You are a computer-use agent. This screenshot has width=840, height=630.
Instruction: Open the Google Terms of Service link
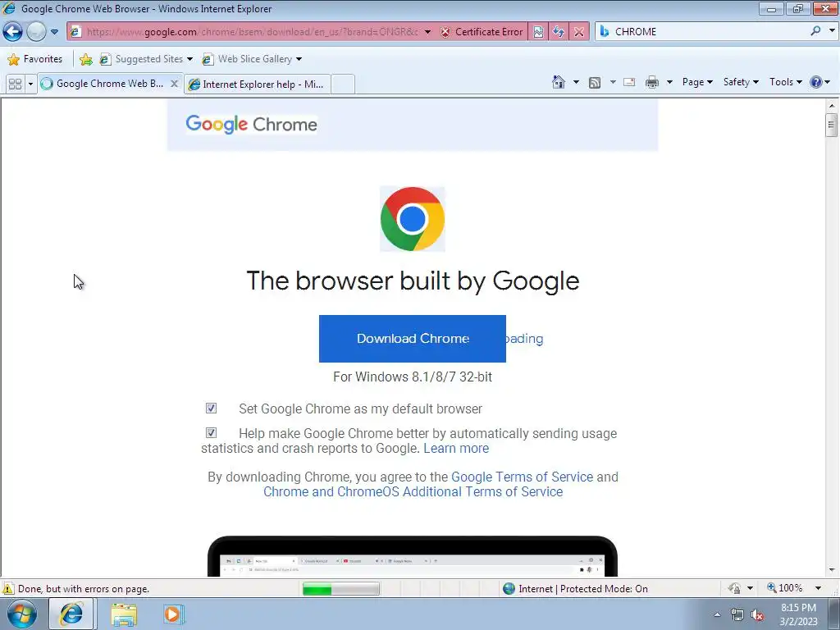(x=522, y=477)
